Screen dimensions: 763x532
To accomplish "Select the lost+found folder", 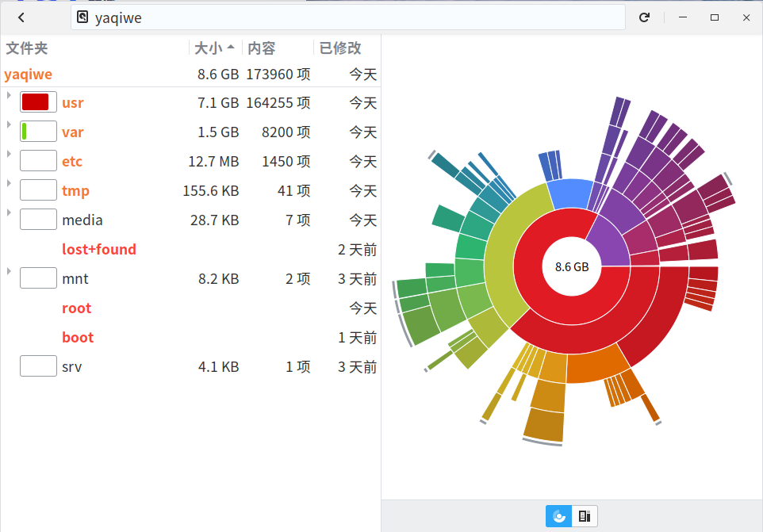I will 99,250.
